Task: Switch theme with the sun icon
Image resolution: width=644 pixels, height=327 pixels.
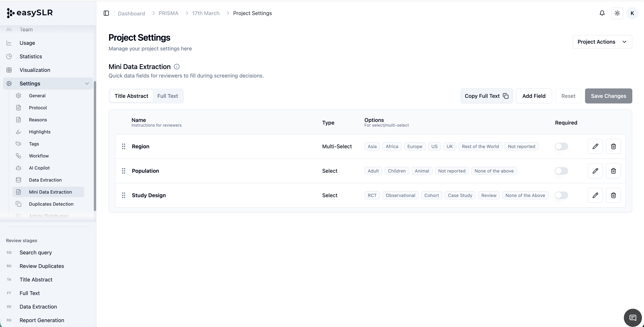Action: coord(617,13)
